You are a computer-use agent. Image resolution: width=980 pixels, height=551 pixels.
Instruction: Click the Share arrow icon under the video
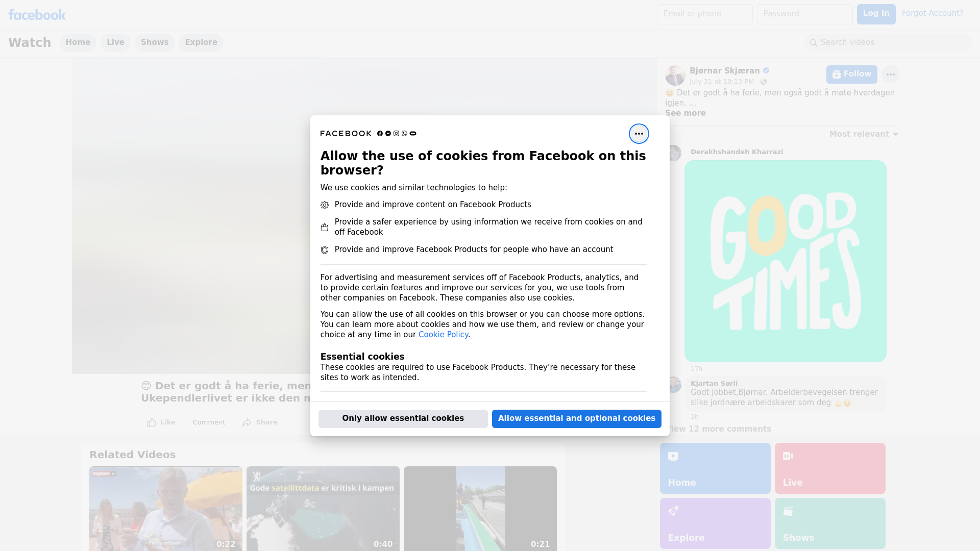click(247, 422)
